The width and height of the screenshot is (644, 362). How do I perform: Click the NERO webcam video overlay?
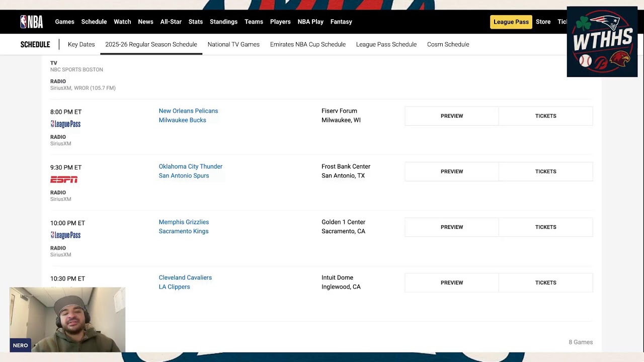67,320
